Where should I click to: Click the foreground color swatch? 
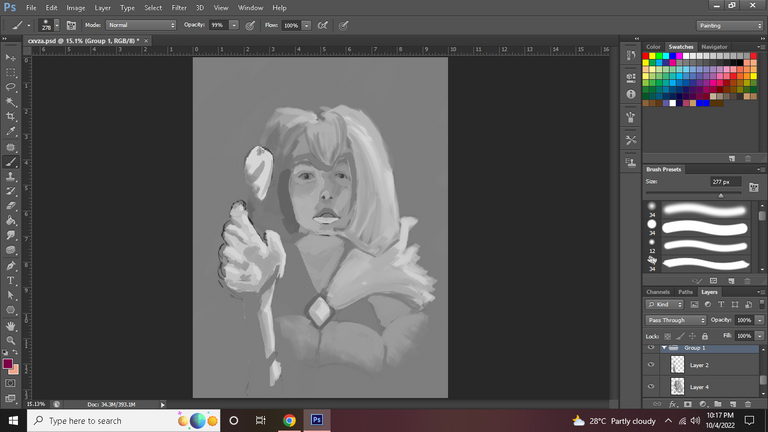[x=7, y=363]
